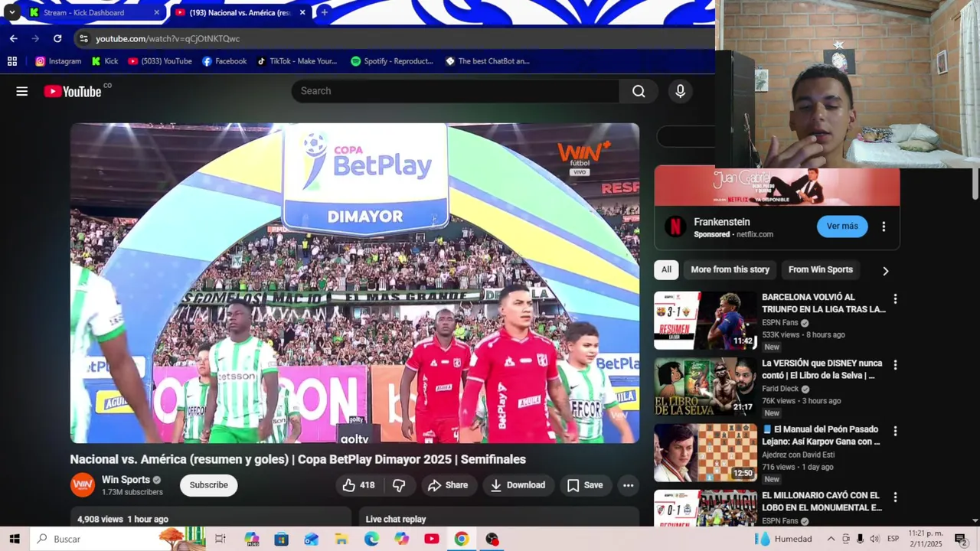The image size is (980, 551).
Task: Share the Nacional vs. América video
Action: coord(448,485)
